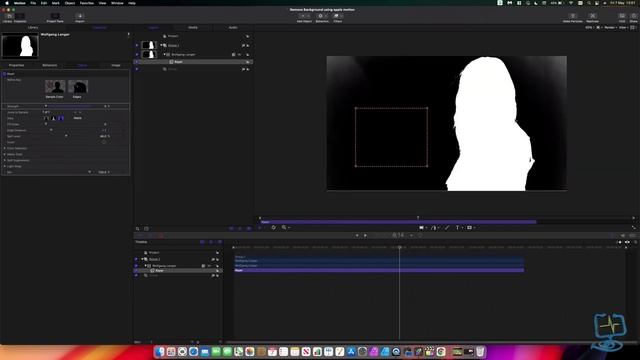Toggle the Keyer filter checkbox in Inspector
The height and width of the screenshot is (360, 640).
4,74
